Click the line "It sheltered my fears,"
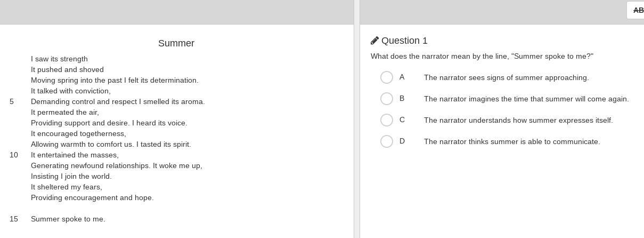 67,187
